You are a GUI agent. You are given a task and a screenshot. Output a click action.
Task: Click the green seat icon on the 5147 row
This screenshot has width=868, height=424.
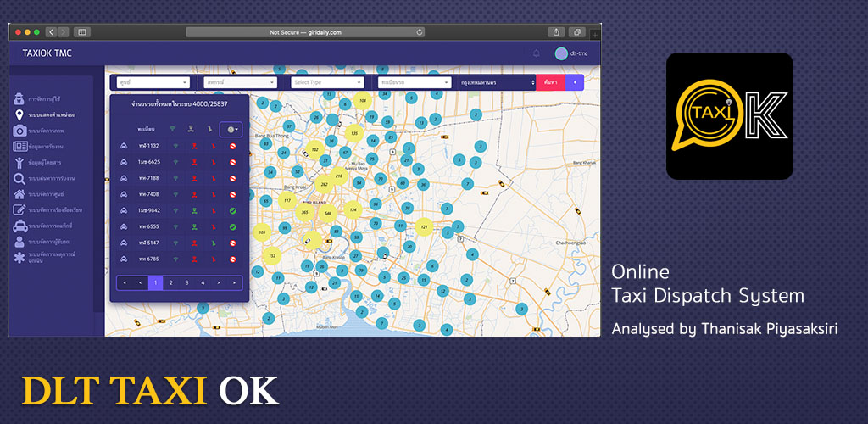tap(213, 243)
